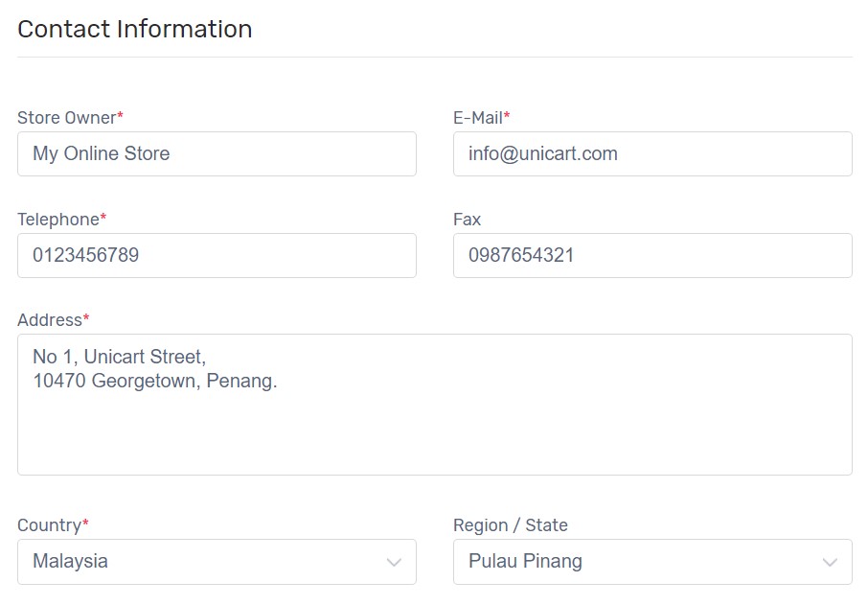868x605 pixels.
Task: Open the Region / State dropdown showing Pulau Pinang
Action: (x=652, y=562)
